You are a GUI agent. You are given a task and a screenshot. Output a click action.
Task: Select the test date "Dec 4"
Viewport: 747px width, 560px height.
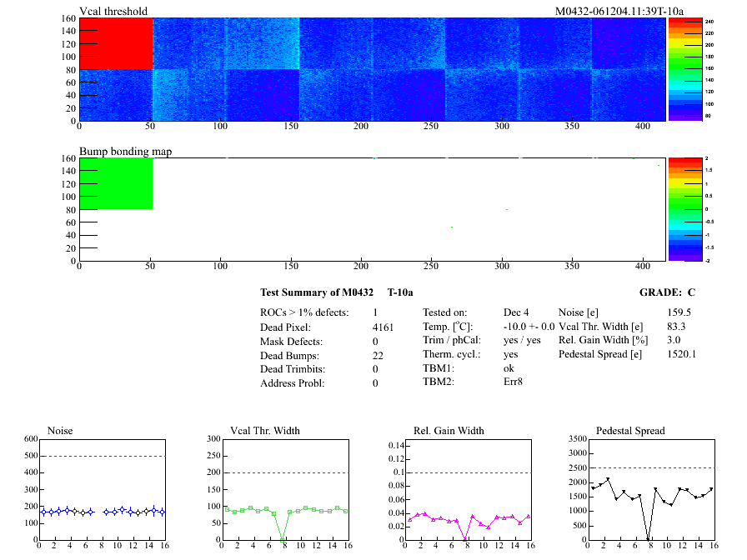pyautogui.click(x=516, y=312)
